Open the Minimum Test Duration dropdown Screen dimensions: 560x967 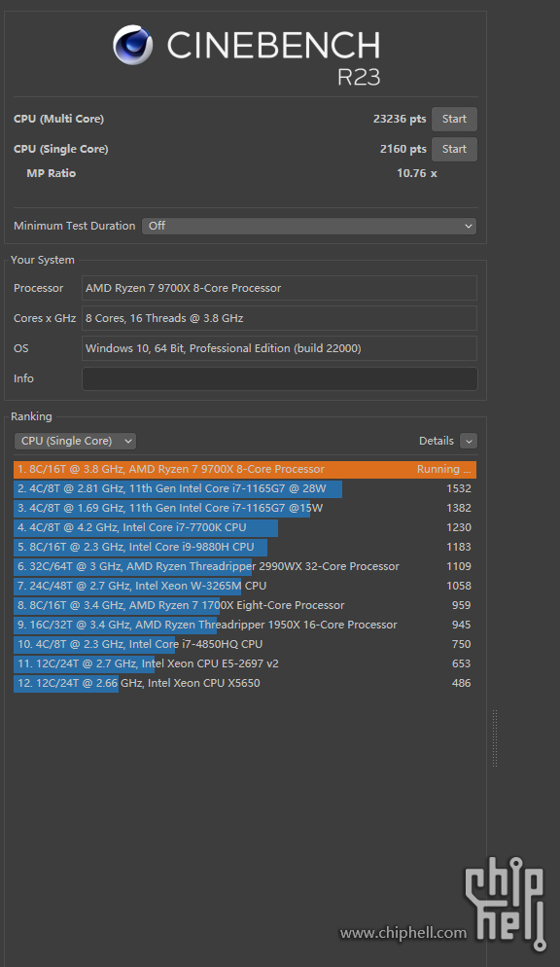(309, 226)
